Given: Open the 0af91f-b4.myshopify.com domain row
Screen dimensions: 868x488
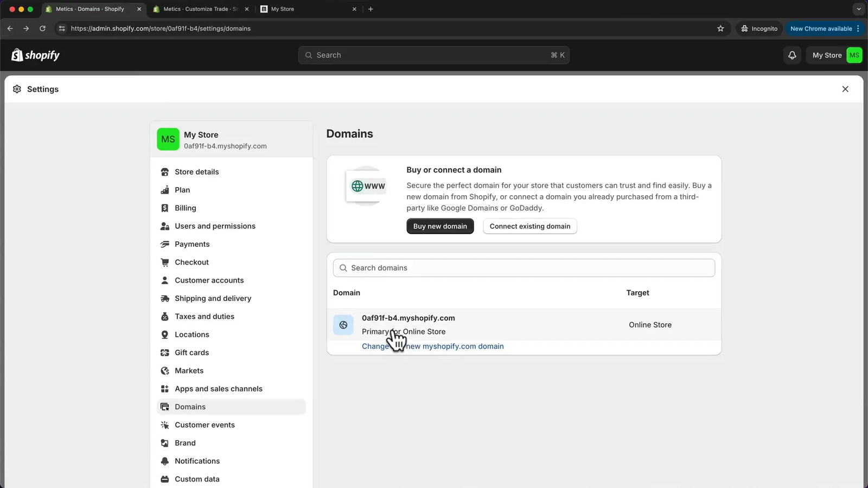Looking at the screenshot, I should 524,325.
